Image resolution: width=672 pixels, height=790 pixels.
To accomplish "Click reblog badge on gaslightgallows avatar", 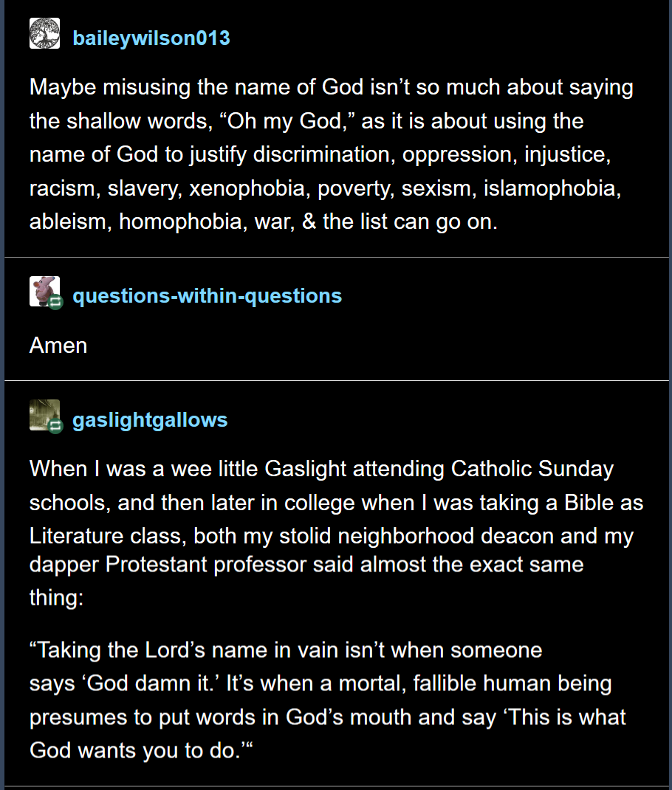I will click(x=55, y=426).
